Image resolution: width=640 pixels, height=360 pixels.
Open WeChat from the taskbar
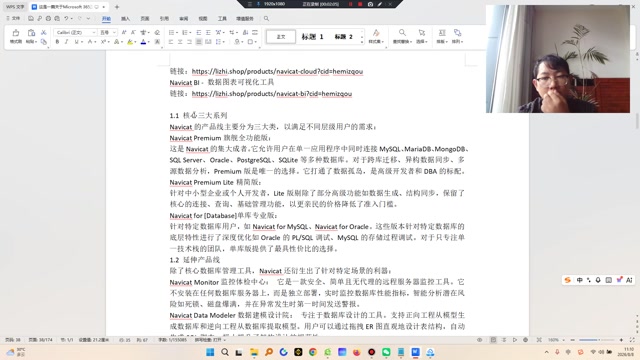click(386, 352)
